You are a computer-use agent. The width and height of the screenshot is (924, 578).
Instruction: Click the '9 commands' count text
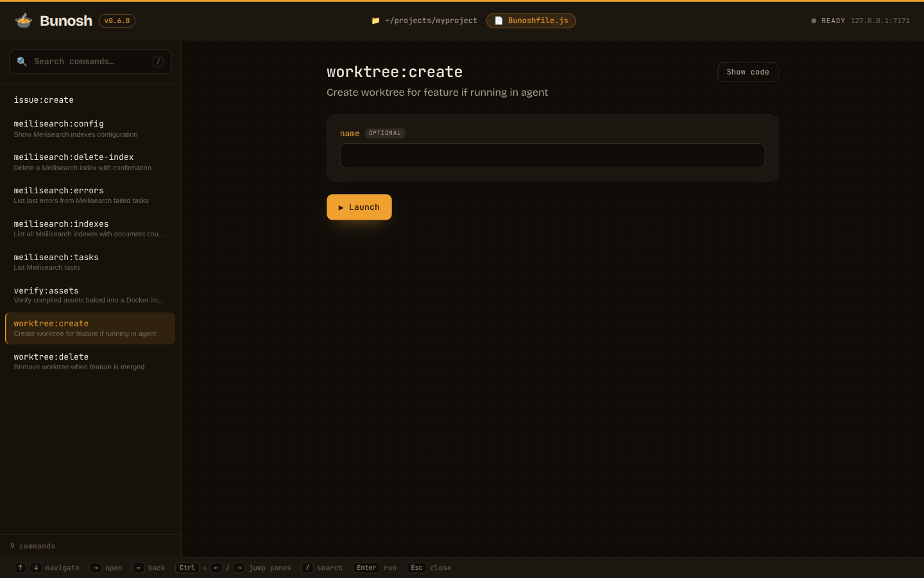pyautogui.click(x=33, y=547)
